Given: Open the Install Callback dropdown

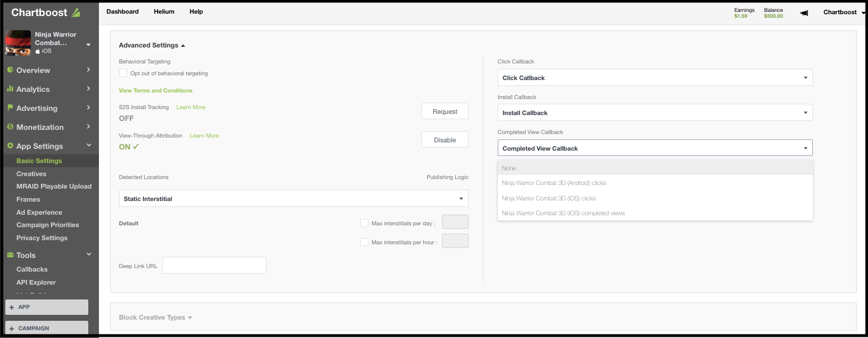Looking at the screenshot, I should 655,113.
